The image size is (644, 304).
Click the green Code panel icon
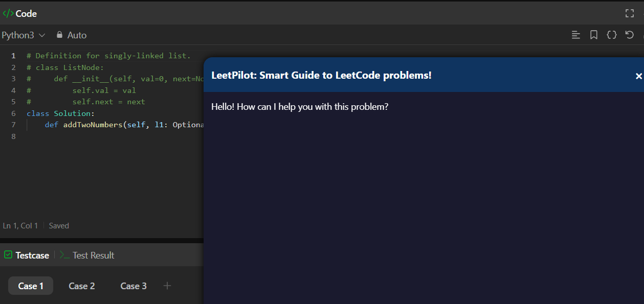point(8,13)
